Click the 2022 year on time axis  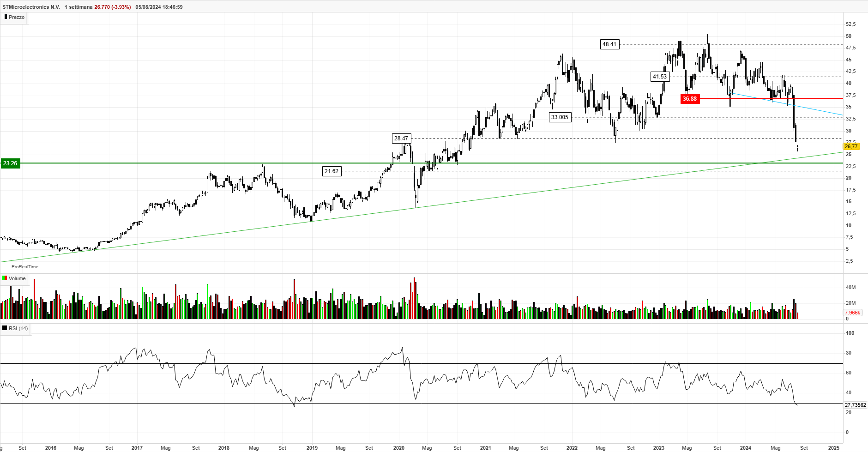572,448
